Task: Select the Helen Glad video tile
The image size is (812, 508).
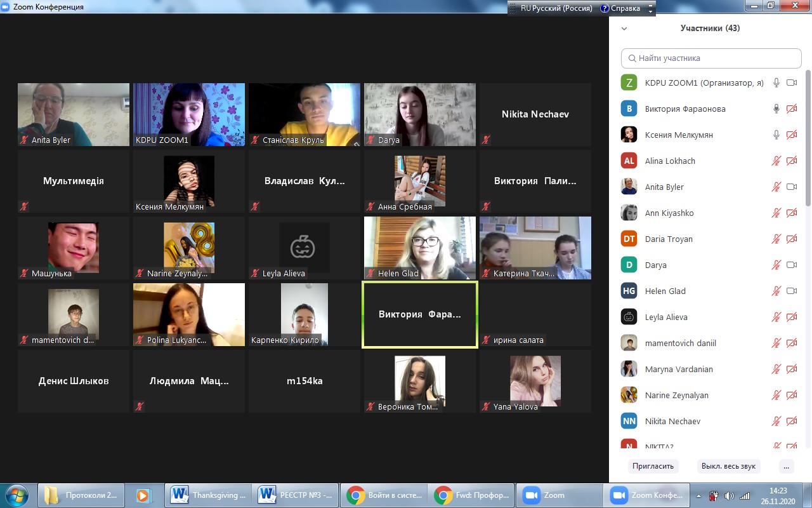Action: 419,248
